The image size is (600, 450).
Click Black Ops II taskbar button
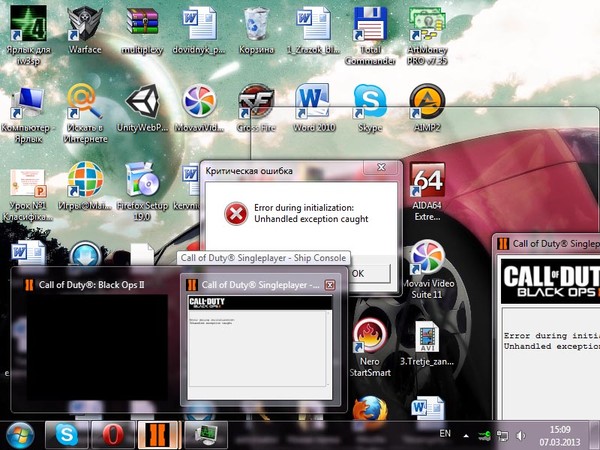pos(154,434)
